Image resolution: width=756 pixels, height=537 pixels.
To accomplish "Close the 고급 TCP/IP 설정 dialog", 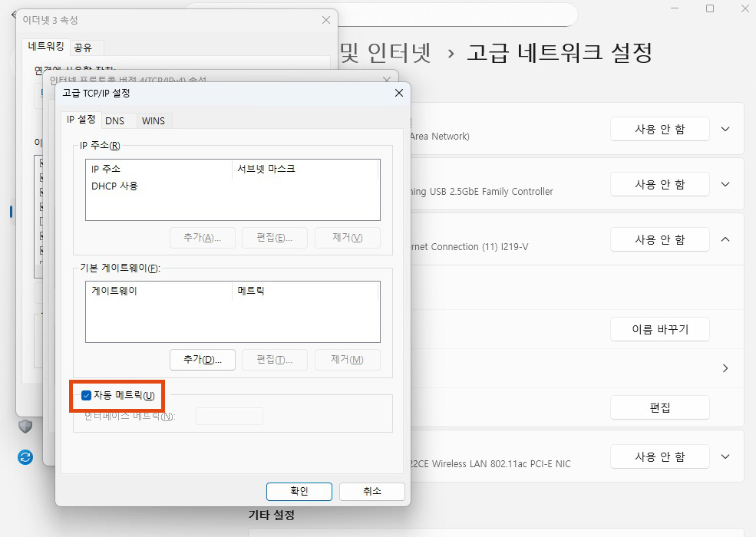I will pyautogui.click(x=398, y=93).
